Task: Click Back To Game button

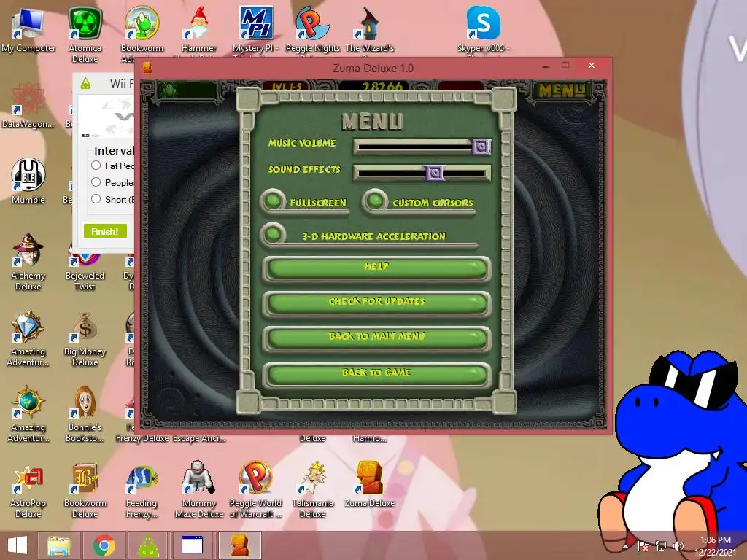Action: pos(376,374)
